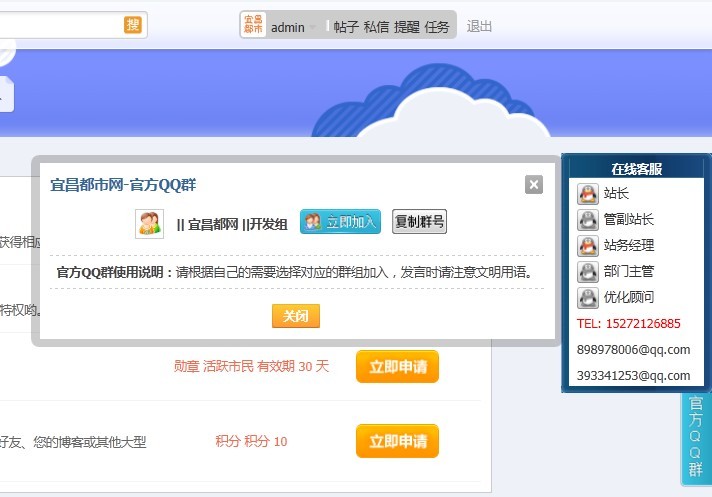The image size is (712, 497).
Task: Click 立即申请 for 积分 10 reward
Action: (x=398, y=441)
